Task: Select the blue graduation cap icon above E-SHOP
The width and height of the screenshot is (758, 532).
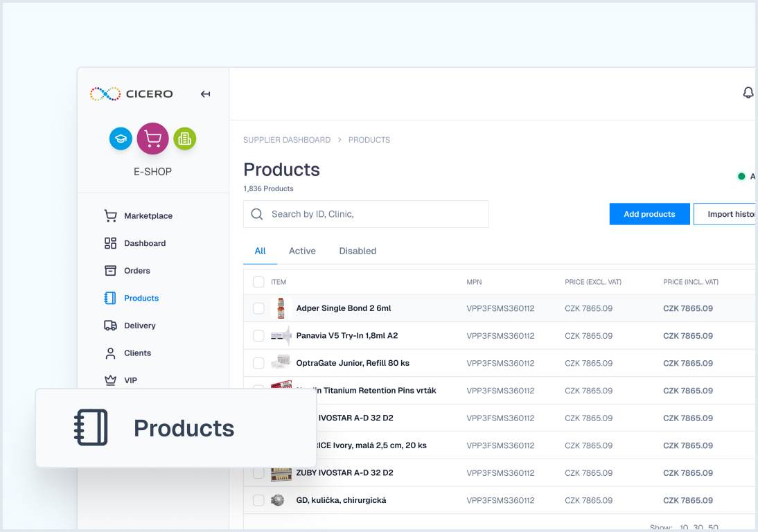Action: point(121,139)
